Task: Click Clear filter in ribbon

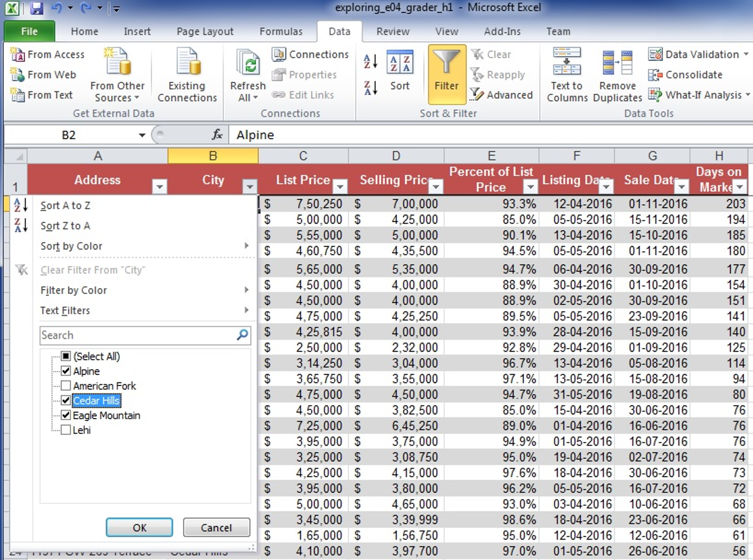Action: click(x=491, y=54)
